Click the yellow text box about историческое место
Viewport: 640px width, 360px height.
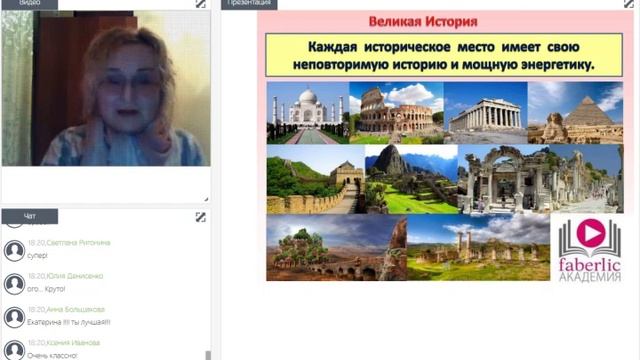[x=444, y=56]
